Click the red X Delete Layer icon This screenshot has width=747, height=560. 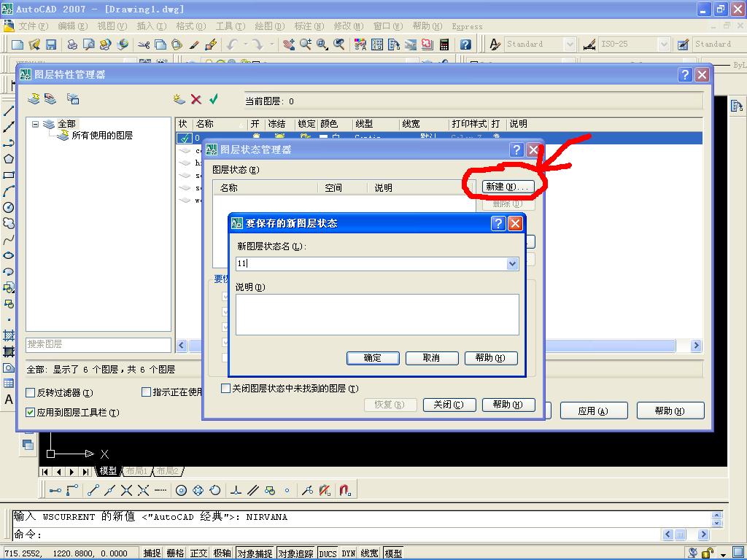tap(196, 99)
